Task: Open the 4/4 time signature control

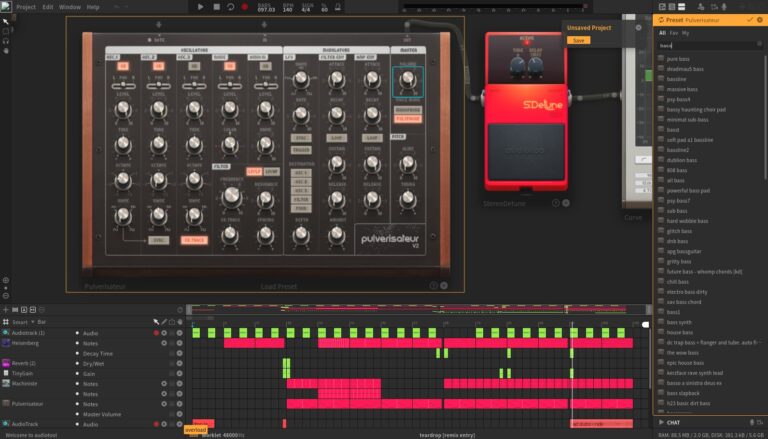Action: (306, 7)
